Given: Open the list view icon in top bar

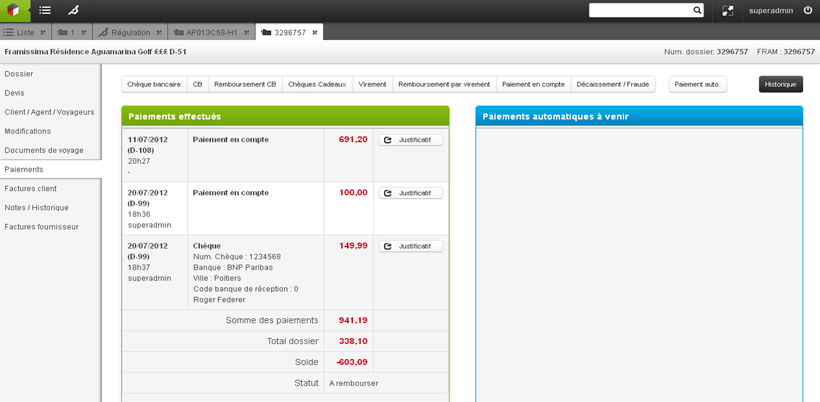Looking at the screenshot, I should 45,11.
